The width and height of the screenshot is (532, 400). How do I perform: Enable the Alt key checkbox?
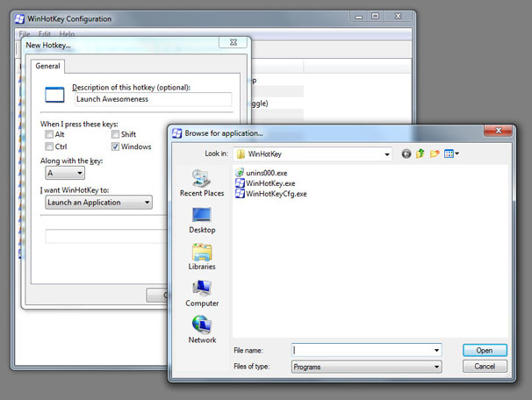tap(49, 134)
